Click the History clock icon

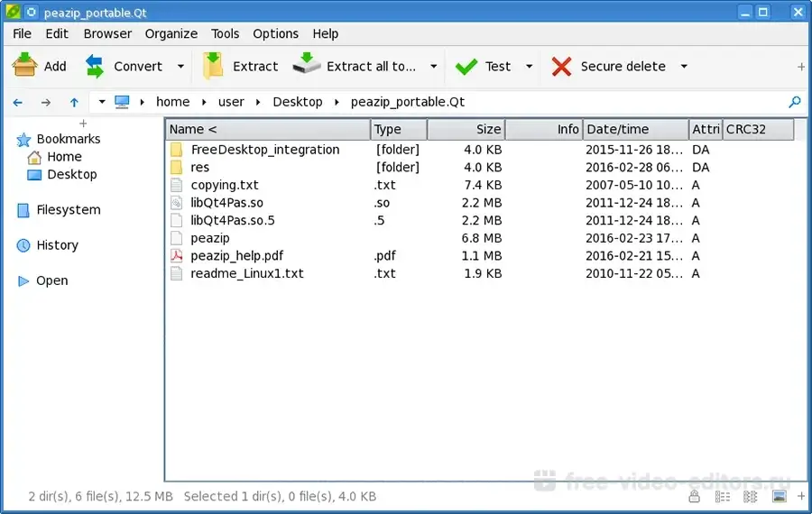23,245
